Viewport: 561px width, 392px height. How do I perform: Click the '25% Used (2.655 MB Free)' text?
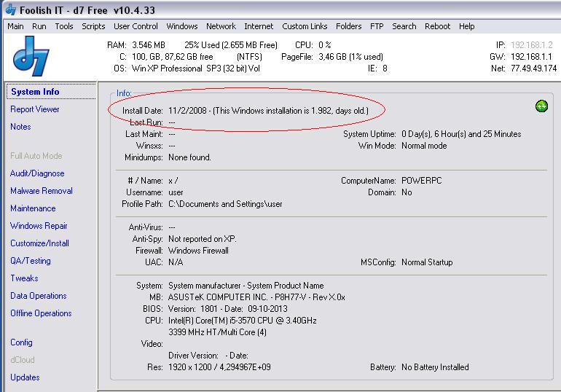[231, 45]
